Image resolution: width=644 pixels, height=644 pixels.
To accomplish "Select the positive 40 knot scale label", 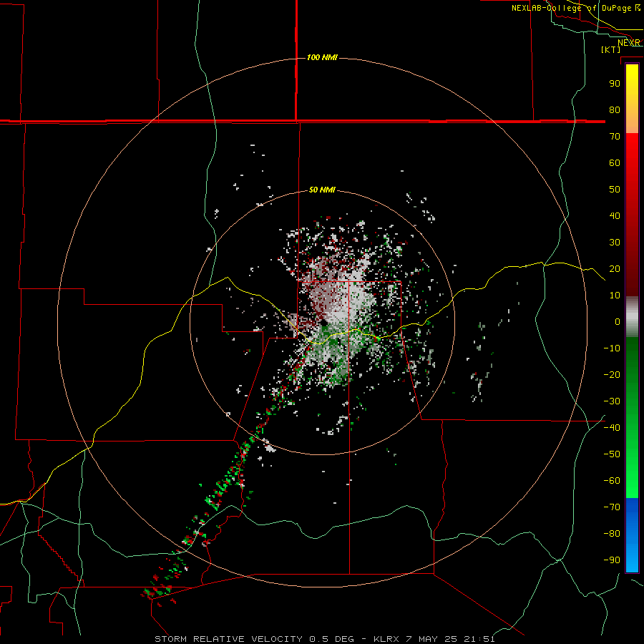I will pos(615,215).
